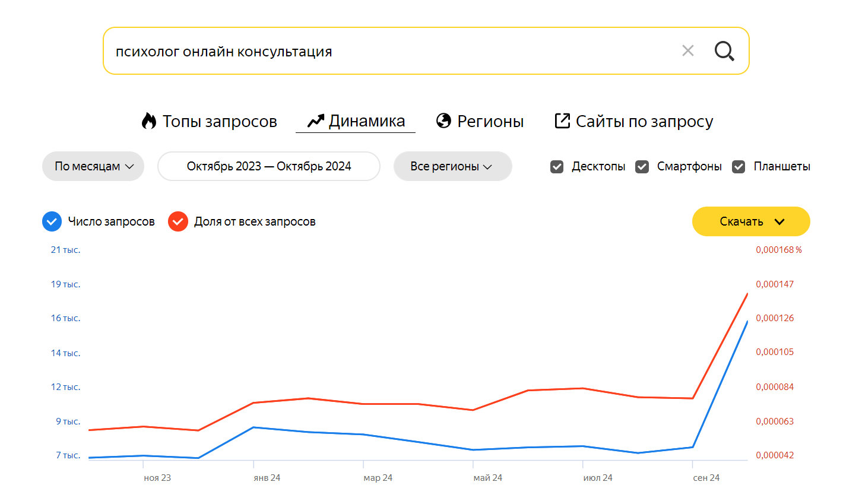This screenshot has width=843, height=504.
Task: Click the 0,000168 % right axis value
Action: tap(779, 250)
